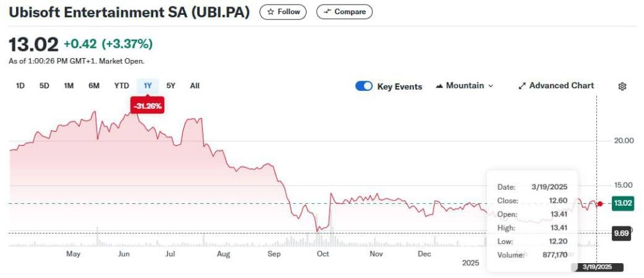The width and height of the screenshot is (644, 278).
Task: Select the 1D range tab
Action: [20, 85]
